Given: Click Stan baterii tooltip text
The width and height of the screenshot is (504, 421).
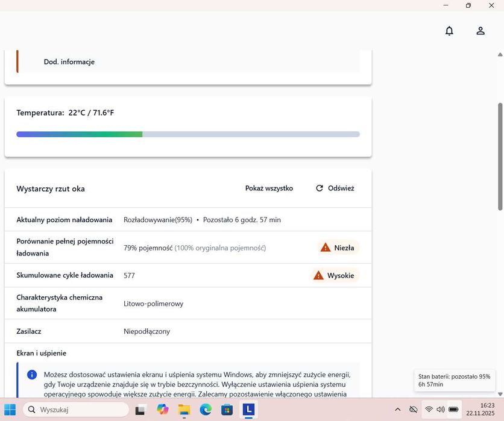Looking at the screenshot, I should click(x=455, y=380).
